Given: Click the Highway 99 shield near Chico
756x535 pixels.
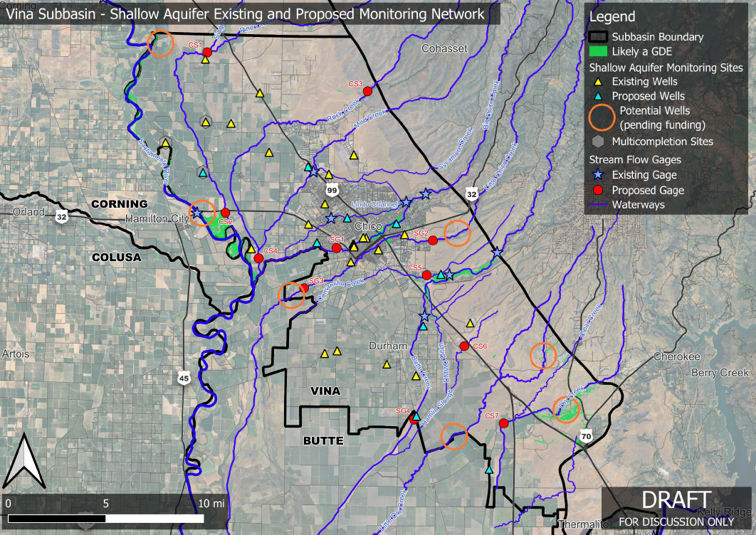Looking at the screenshot, I should tap(332, 191).
